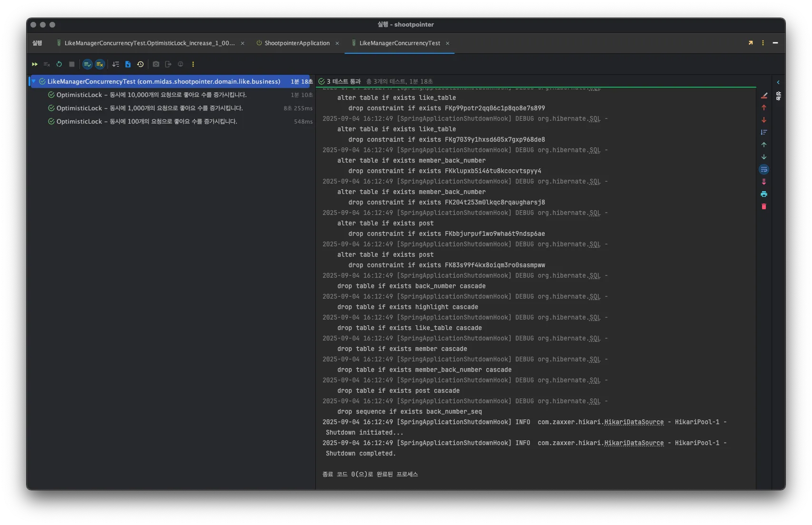Click the constraint FK83s99f4kx8oiqm3ro0sasmpww line
This screenshot has height=525, width=812.
[x=447, y=265]
